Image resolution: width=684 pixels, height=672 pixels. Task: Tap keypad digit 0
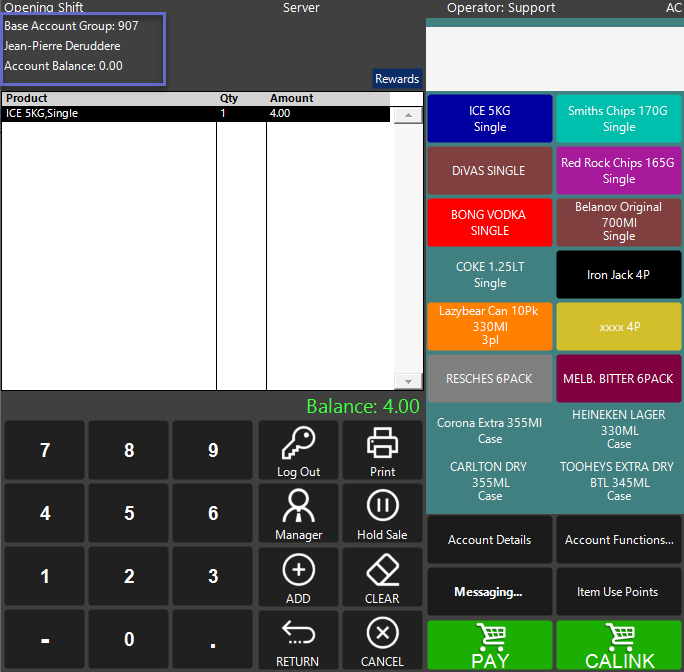[129, 639]
